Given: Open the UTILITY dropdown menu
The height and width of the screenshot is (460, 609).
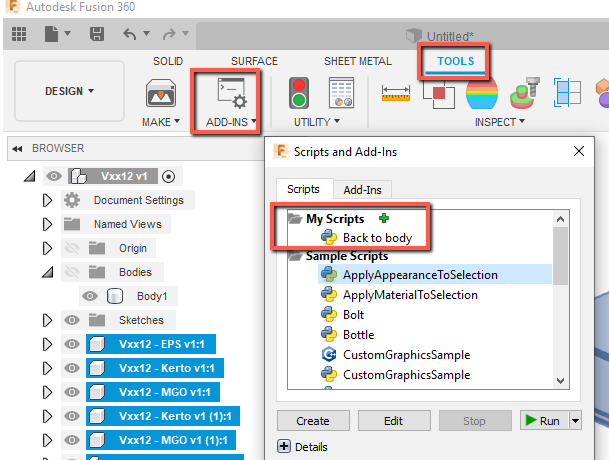Looking at the screenshot, I should (317, 122).
